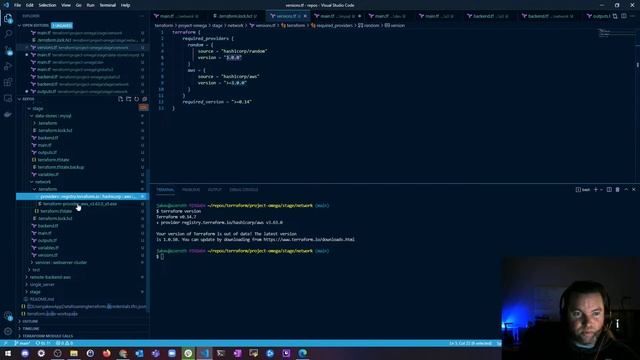Open the View menu

66,5
